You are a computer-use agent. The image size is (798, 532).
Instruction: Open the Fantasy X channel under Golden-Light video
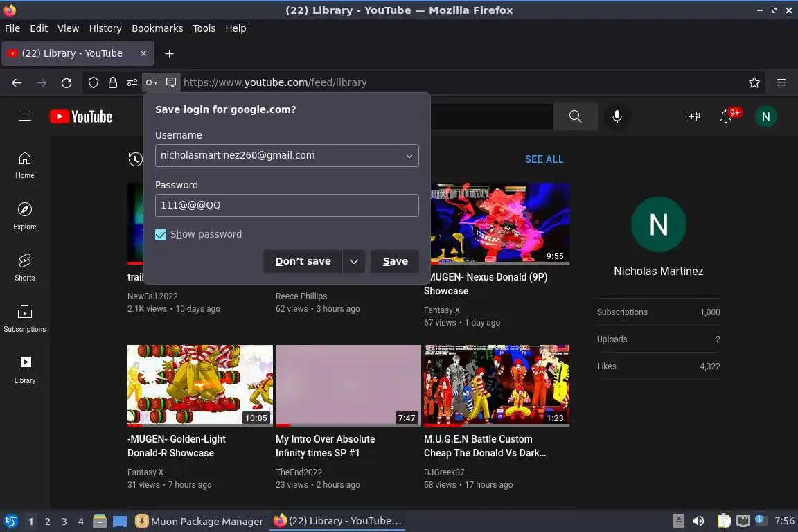pyautogui.click(x=145, y=472)
